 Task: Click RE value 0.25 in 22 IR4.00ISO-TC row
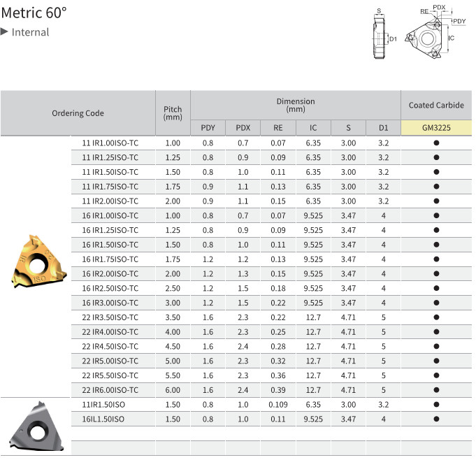(x=278, y=332)
